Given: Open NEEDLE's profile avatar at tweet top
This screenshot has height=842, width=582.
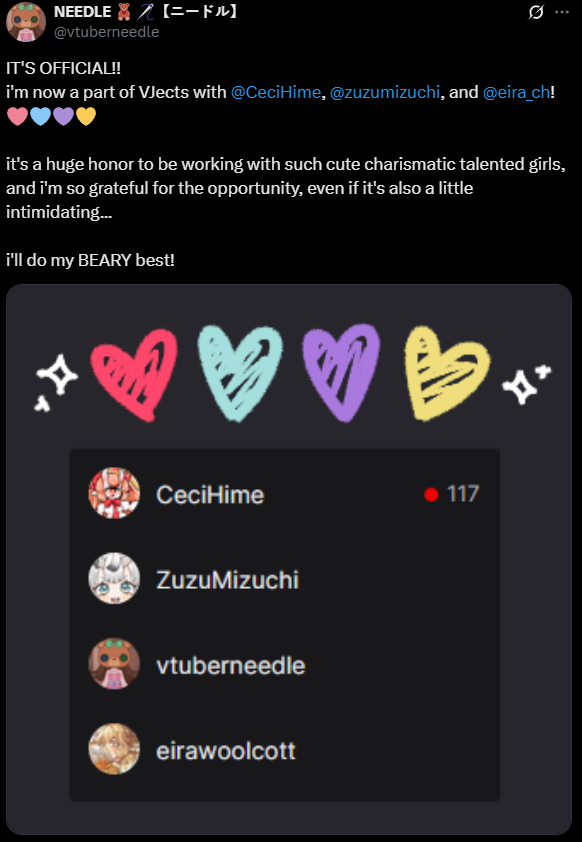Looking at the screenshot, I should [x=26, y=21].
